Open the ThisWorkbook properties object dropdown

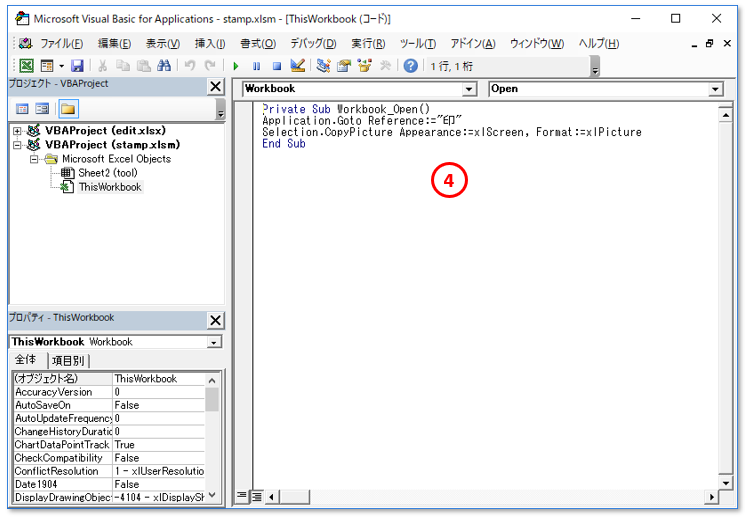214,342
